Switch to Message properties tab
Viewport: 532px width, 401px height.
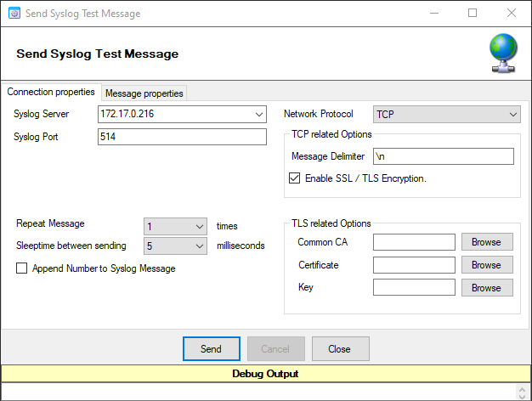click(144, 93)
